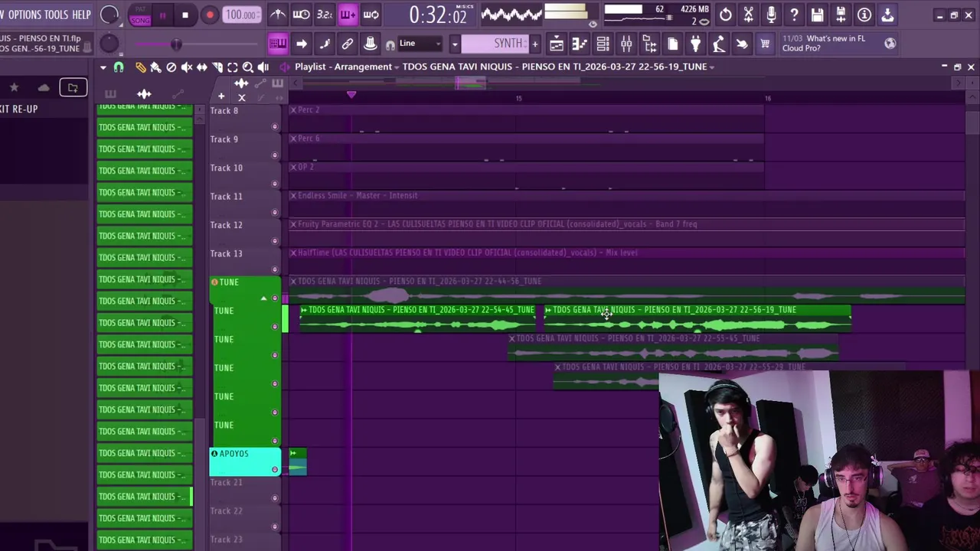
Task: Toggle loop recording icon
Action: (x=371, y=15)
